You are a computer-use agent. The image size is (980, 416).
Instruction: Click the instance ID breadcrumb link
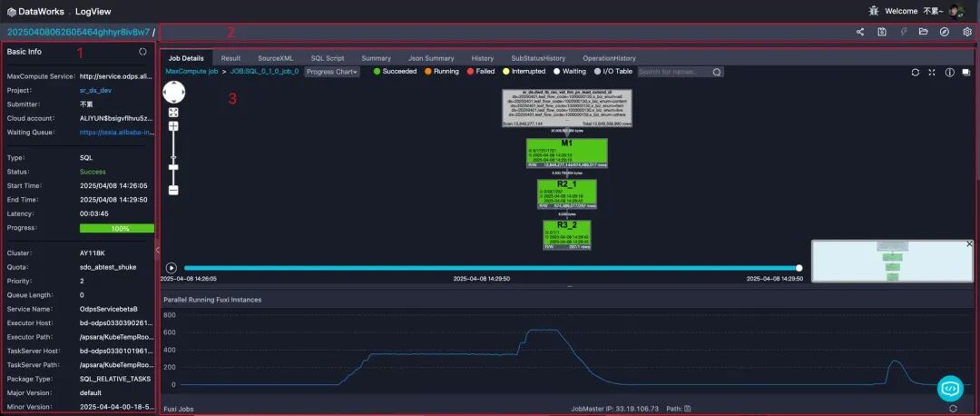tap(78, 32)
